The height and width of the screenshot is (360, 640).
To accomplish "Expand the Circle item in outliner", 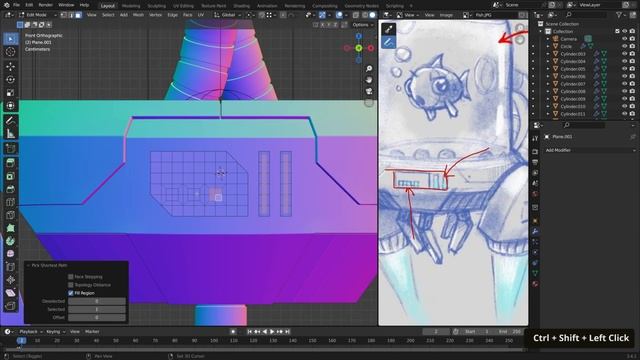I will pyautogui.click(x=548, y=47).
